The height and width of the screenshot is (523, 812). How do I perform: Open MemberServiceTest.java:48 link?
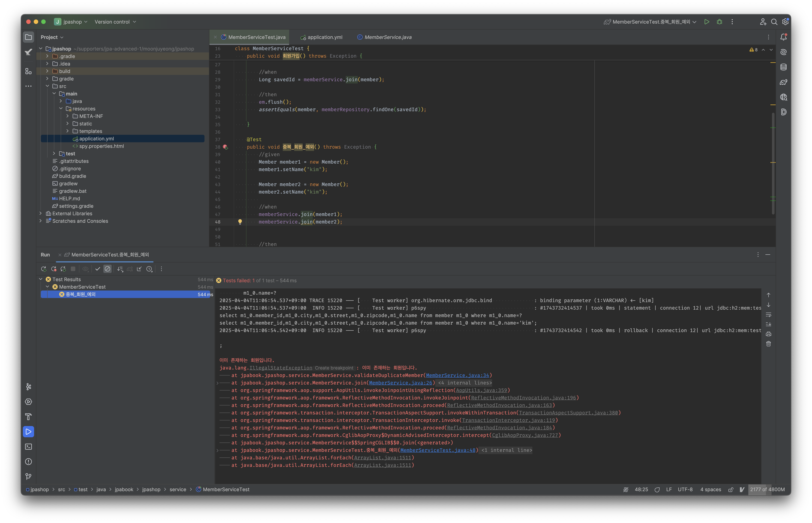pos(438,450)
